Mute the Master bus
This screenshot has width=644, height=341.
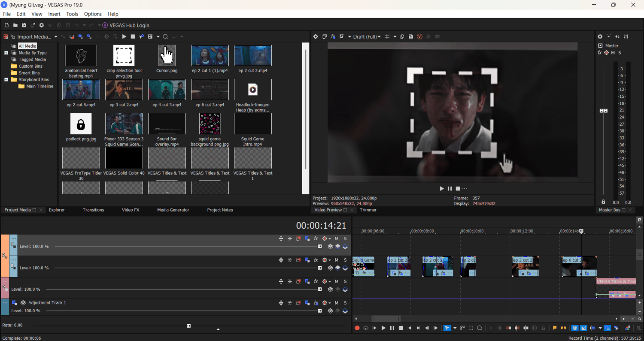[613, 53]
